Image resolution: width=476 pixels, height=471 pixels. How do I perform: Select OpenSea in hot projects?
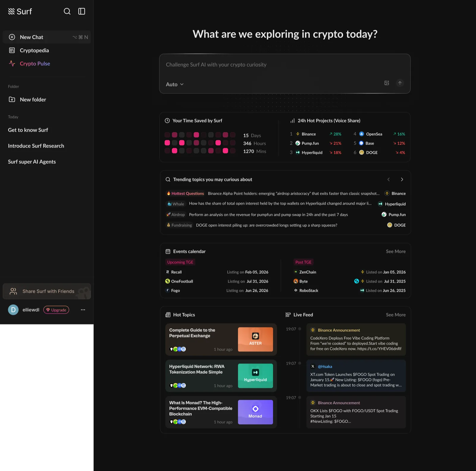tap(379, 134)
